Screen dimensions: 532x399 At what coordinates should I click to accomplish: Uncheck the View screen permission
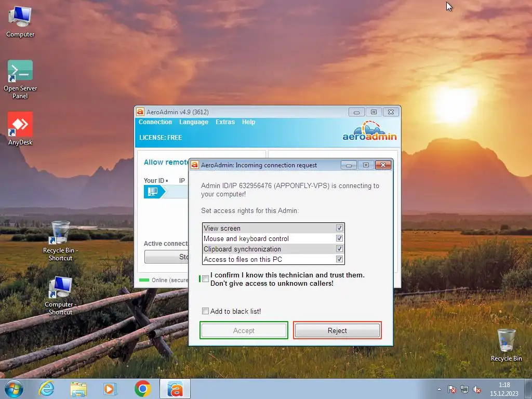339,228
